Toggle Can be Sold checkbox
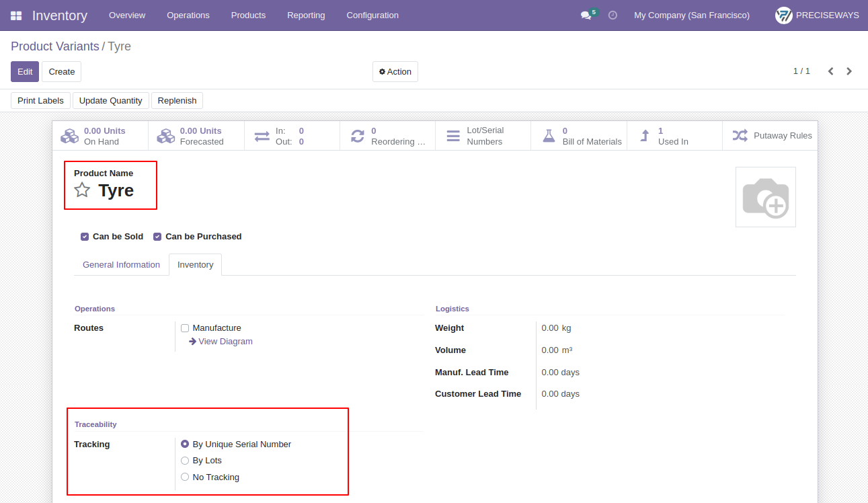This screenshot has height=503, width=868. (x=85, y=237)
